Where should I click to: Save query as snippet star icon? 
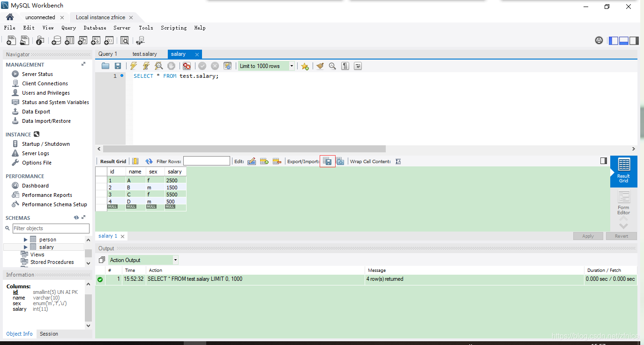305,66
